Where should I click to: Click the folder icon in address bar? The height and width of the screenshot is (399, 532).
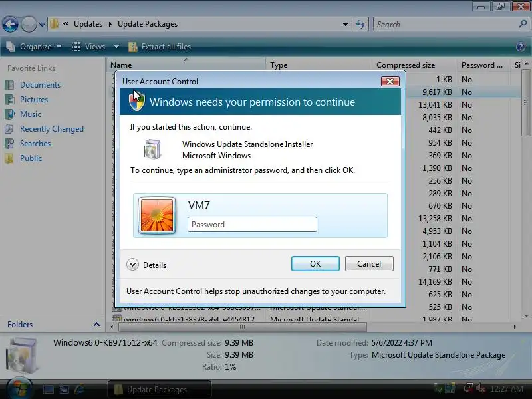54,24
